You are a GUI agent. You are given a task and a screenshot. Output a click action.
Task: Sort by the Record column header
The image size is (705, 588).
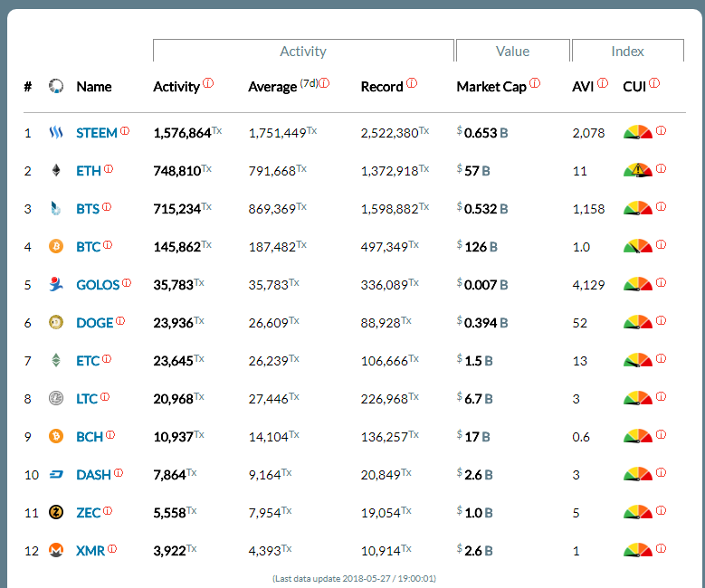point(382,86)
